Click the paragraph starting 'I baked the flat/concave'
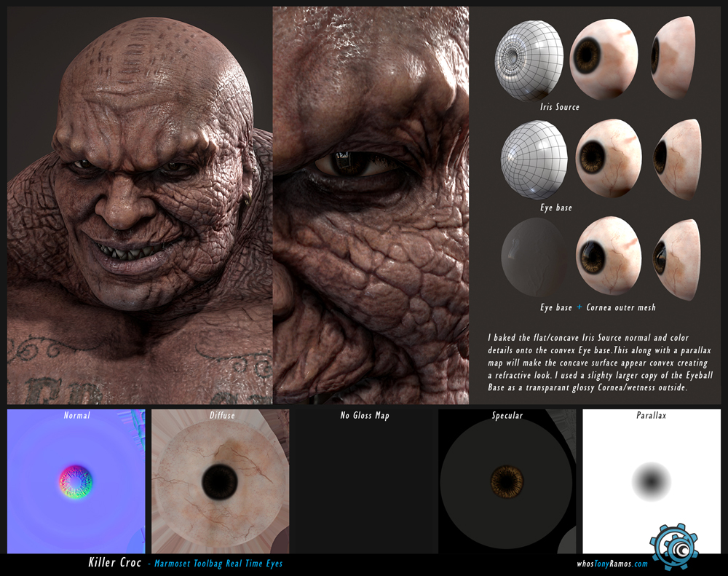The width and height of the screenshot is (728, 576). click(600, 363)
